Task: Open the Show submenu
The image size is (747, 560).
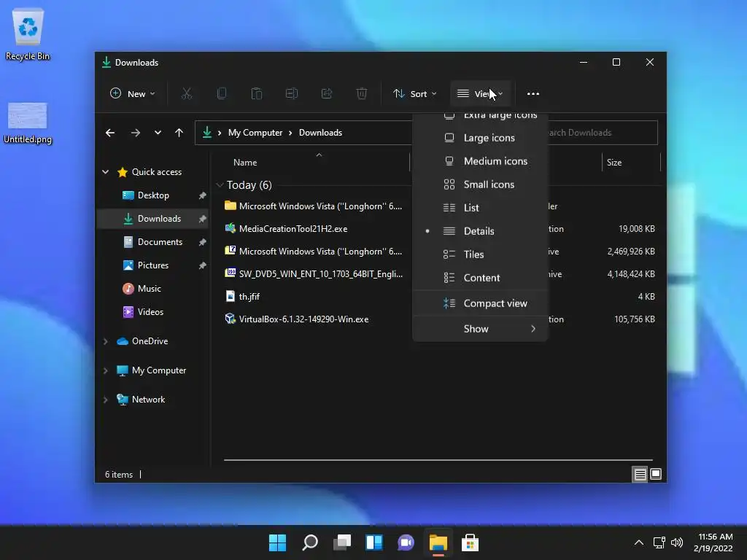Action: [x=480, y=329]
